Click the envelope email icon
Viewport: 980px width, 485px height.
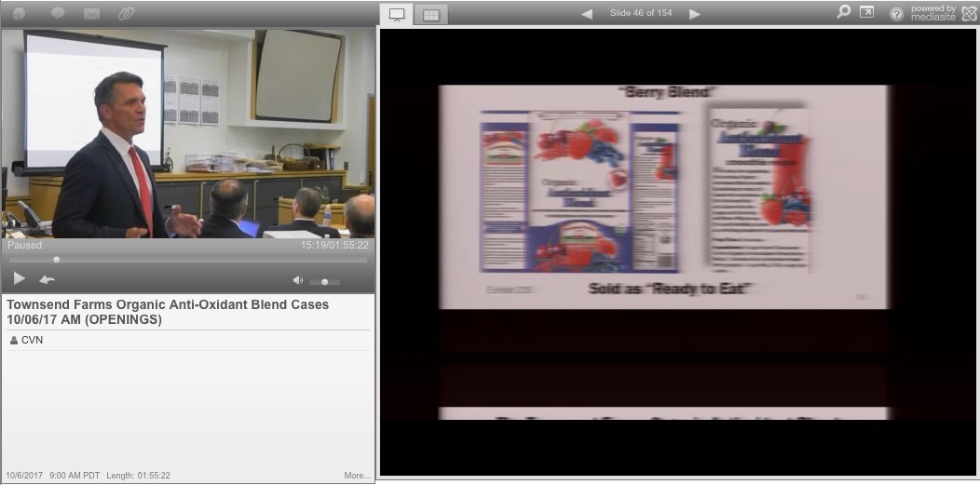92,14
